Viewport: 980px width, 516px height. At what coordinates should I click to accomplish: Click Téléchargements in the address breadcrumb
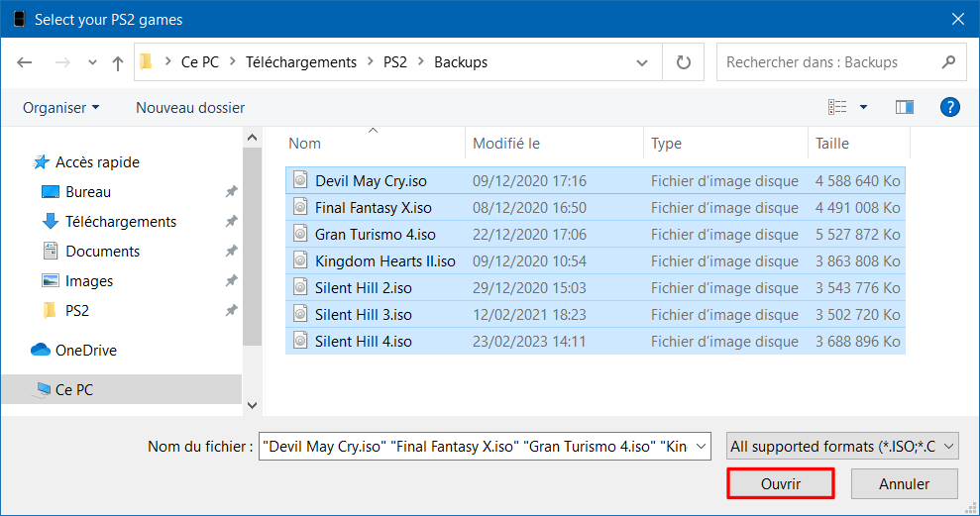point(300,62)
